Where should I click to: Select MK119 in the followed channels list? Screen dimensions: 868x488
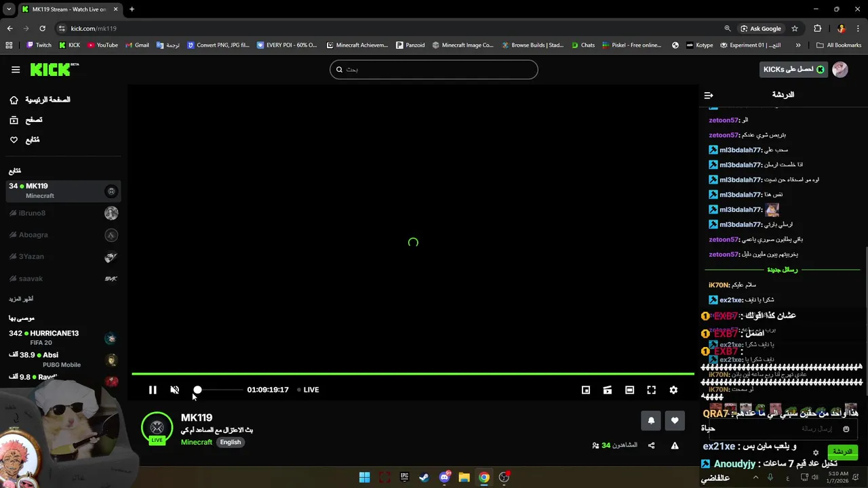click(64, 190)
